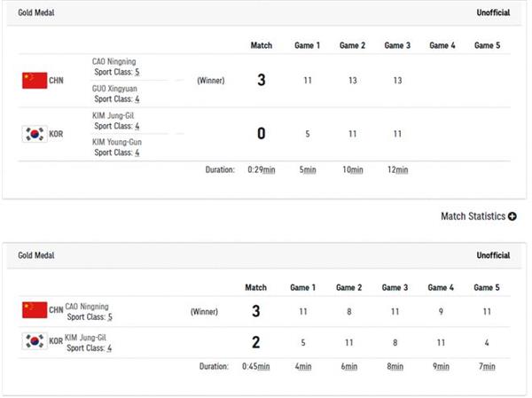Screen dimensions: 532x398
Task: Click Sport Class 5 link in singles match
Action: 109,316
